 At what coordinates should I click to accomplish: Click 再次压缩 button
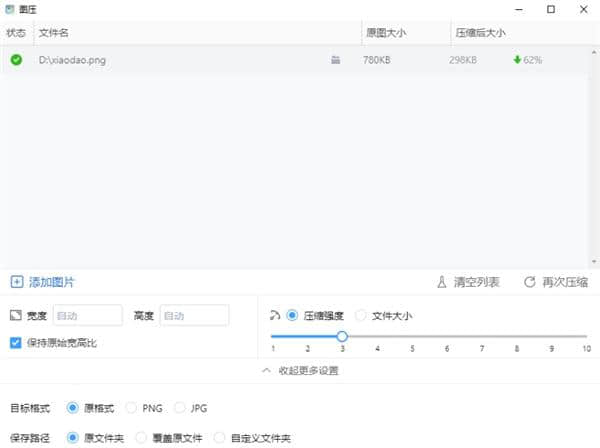coord(565,282)
